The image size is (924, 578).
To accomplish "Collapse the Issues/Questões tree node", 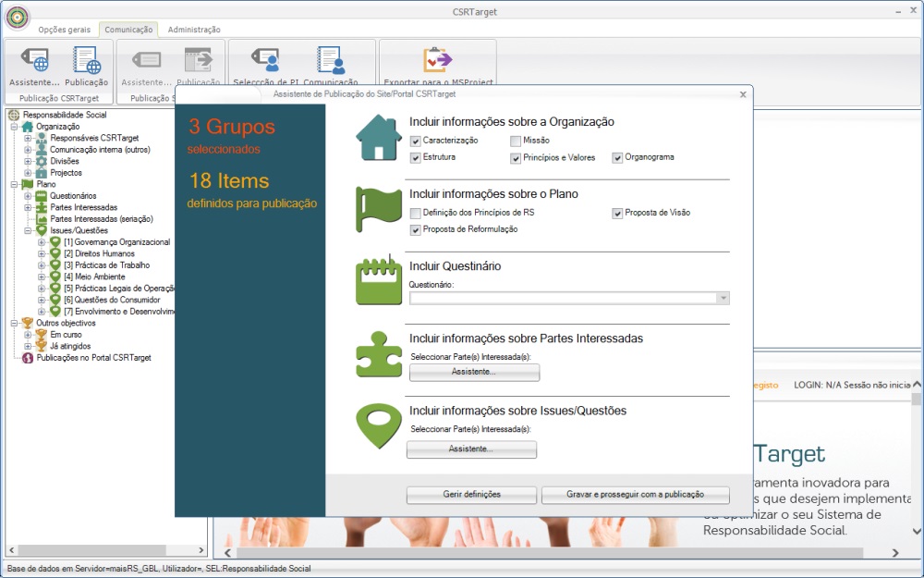I will 29,230.
